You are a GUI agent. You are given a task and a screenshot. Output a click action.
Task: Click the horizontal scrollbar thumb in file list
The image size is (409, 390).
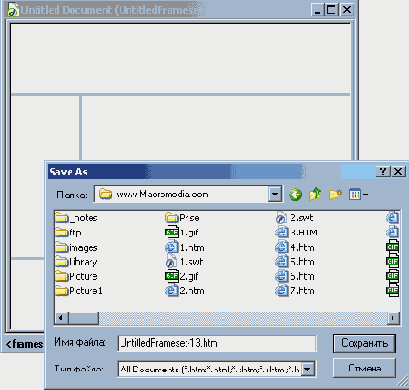coord(83,318)
